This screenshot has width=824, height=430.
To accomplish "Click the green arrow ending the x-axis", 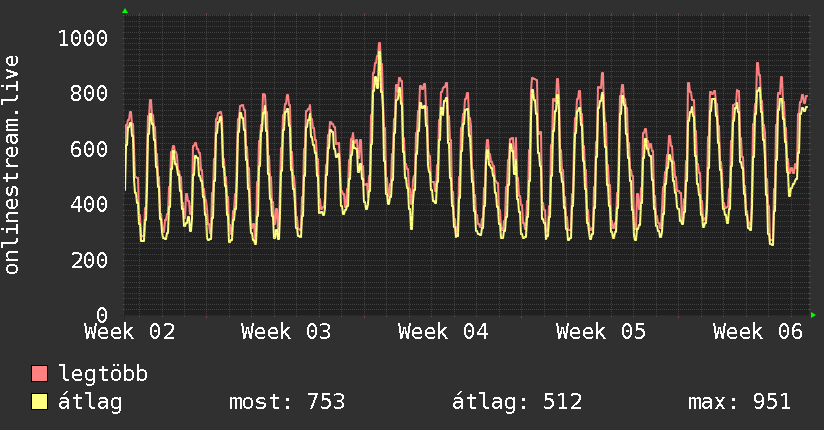I will click(813, 315).
